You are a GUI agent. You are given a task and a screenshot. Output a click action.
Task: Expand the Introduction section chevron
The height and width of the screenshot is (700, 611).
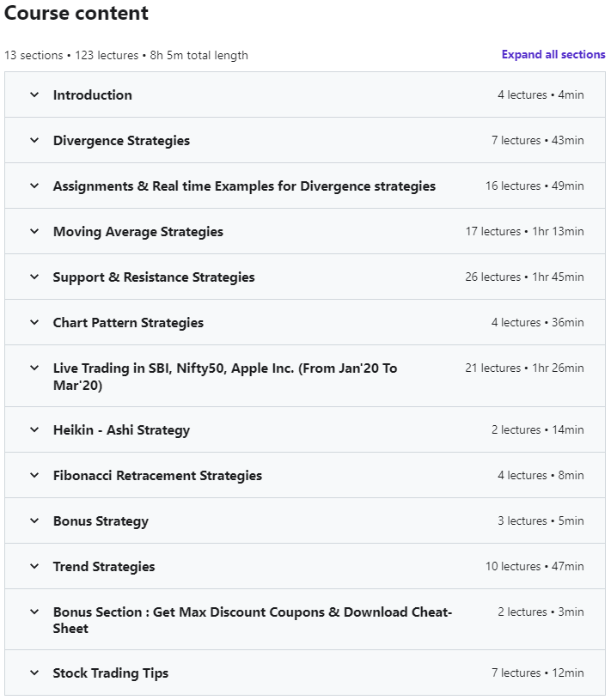click(34, 94)
